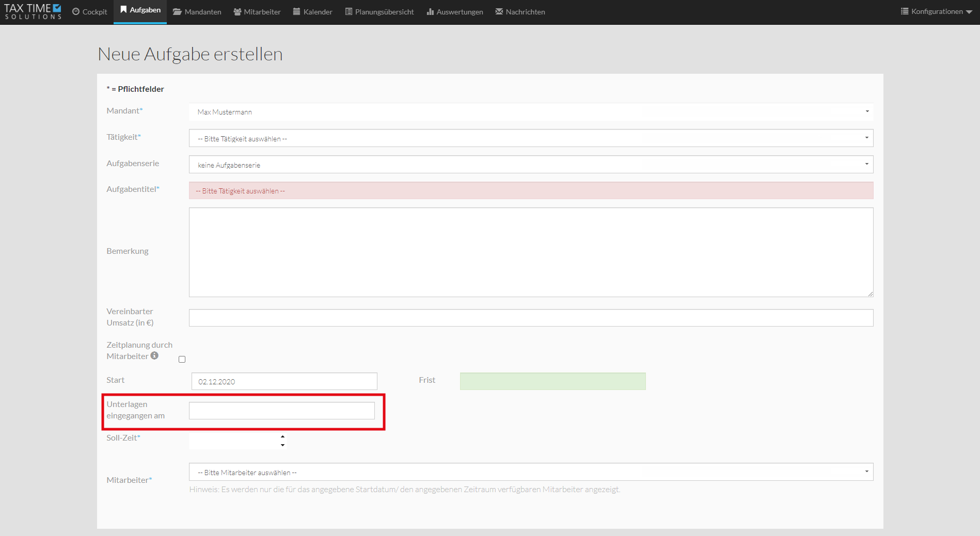Image resolution: width=980 pixels, height=536 pixels.
Task: Decrease Soll-Zeit with the down arrow
Action: (x=282, y=445)
